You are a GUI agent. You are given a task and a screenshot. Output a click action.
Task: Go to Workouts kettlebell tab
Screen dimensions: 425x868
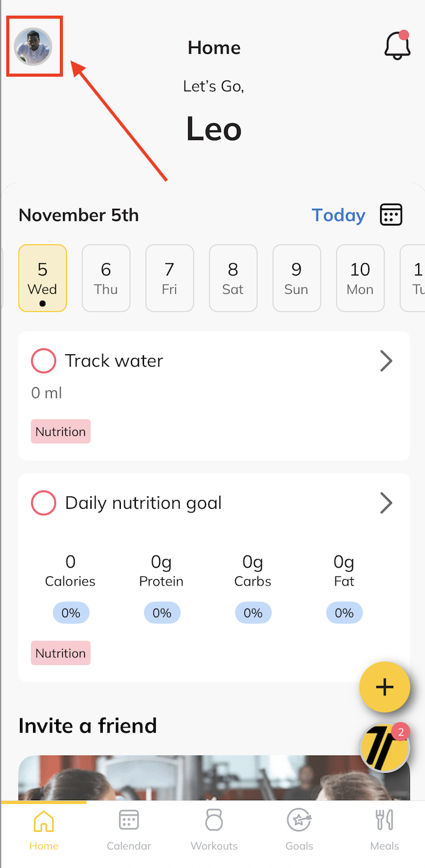[214, 828]
